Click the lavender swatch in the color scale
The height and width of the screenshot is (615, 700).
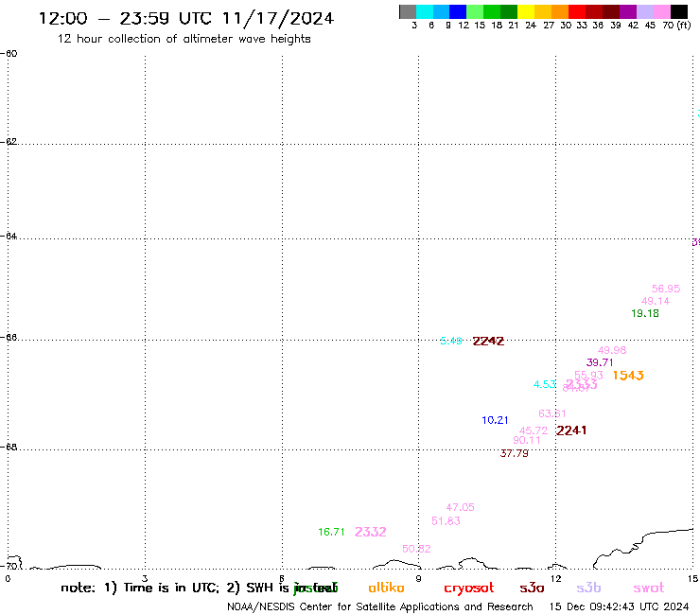pos(644,12)
